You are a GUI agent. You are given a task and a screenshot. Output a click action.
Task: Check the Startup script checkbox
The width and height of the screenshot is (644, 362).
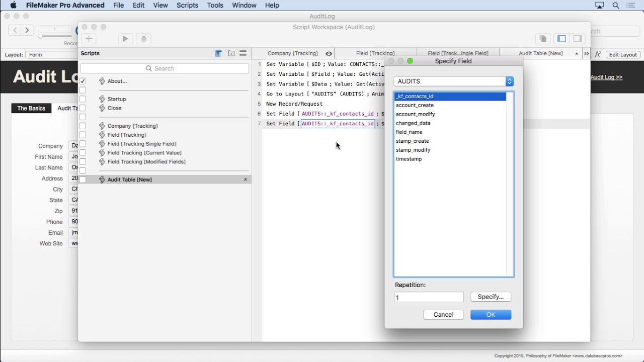click(83, 99)
